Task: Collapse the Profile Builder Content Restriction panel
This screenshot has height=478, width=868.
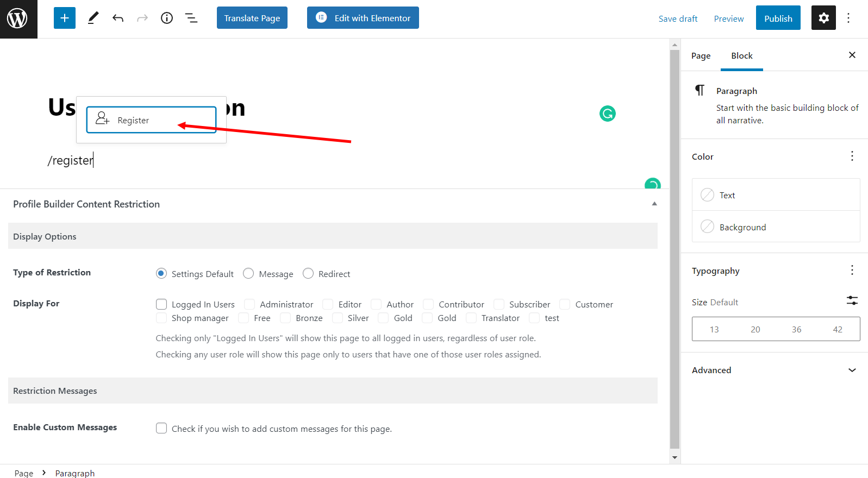Action: 654,204
